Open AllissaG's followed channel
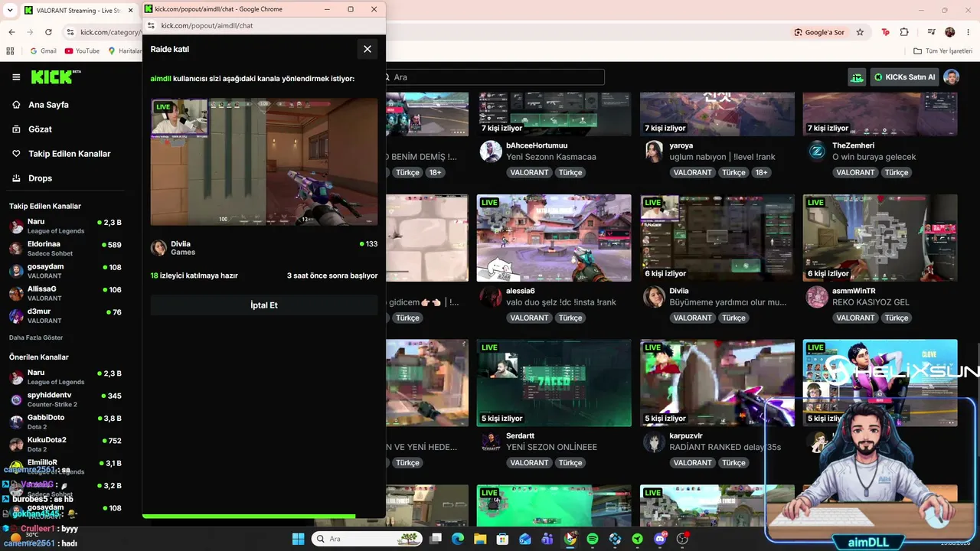 pos(66,293)
